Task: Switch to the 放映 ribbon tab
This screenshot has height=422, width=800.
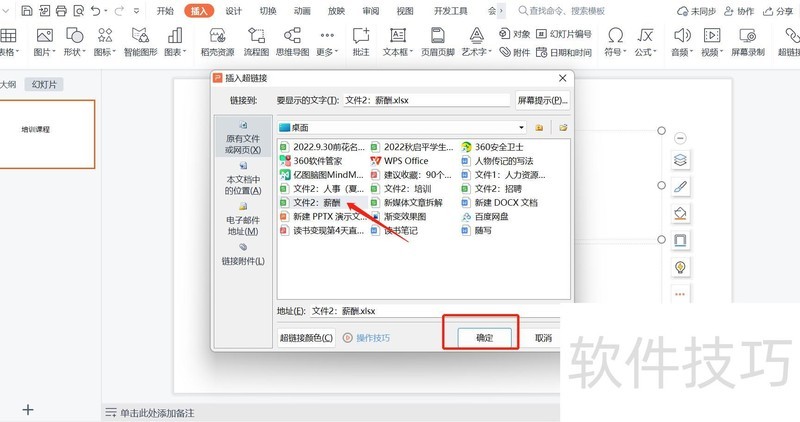Action: 336,11
